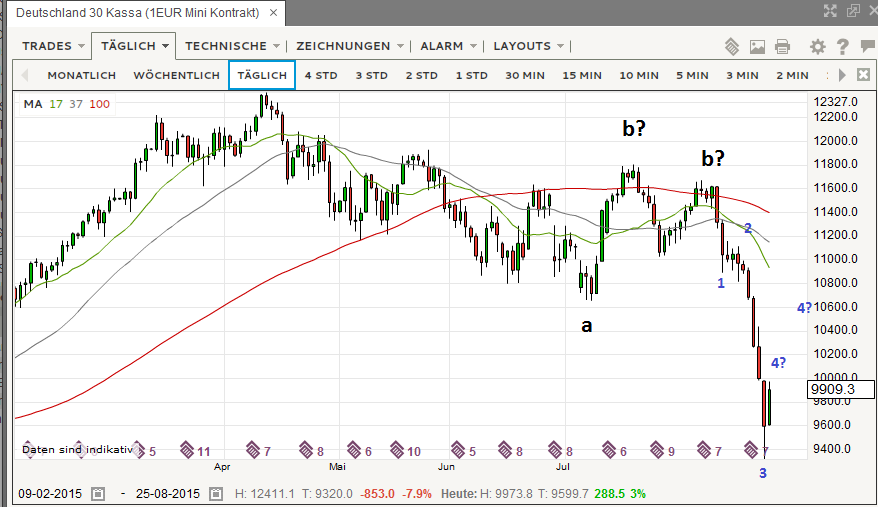
Task: Open the Alarm menu
Action: (x=447, y=46)
